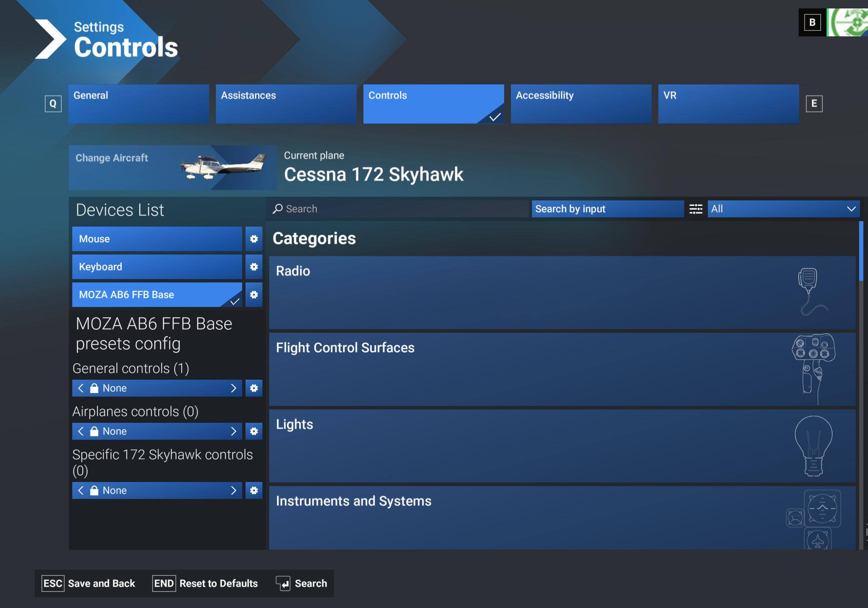This screenshot has height=608, width=868.
Task: Open gear options for Airplanes controls preset
Action: pos(254,431)
